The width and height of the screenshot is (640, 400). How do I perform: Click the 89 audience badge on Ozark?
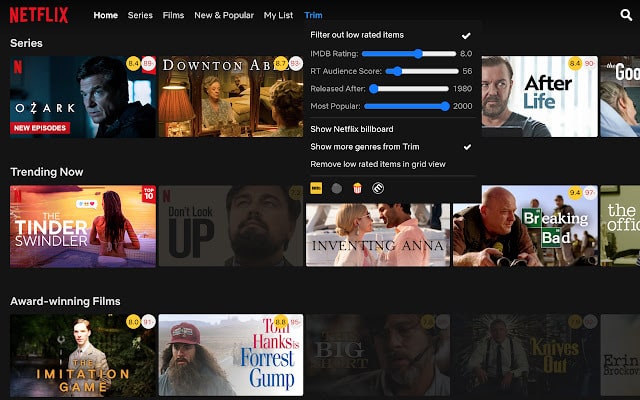pyautogui.click(x=149, y=64)
